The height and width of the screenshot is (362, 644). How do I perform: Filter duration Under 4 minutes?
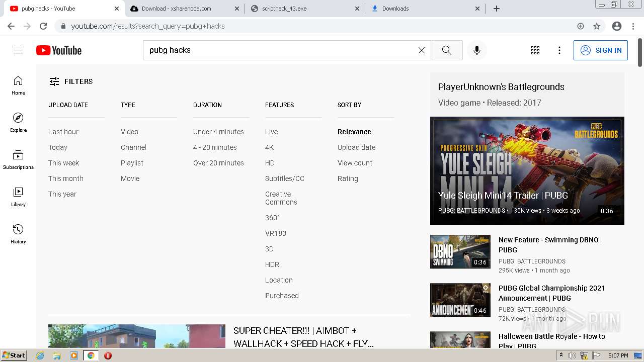click(218, 132)
